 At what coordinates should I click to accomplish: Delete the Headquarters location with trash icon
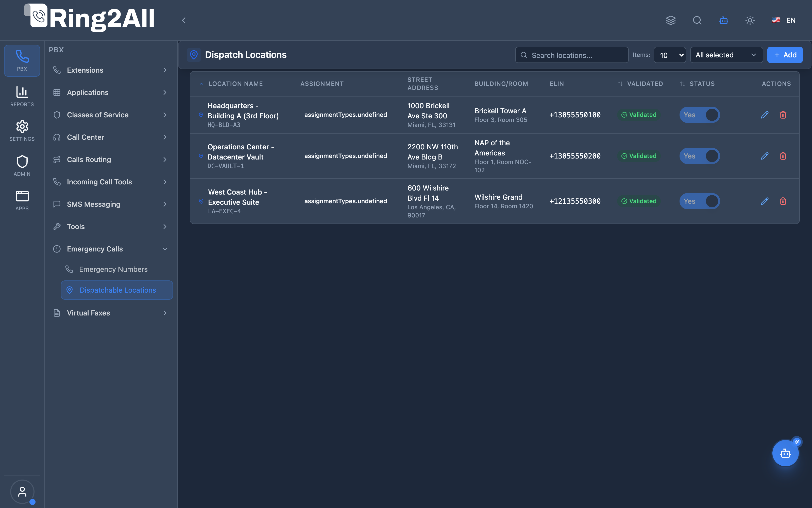(x=783, y=115)
